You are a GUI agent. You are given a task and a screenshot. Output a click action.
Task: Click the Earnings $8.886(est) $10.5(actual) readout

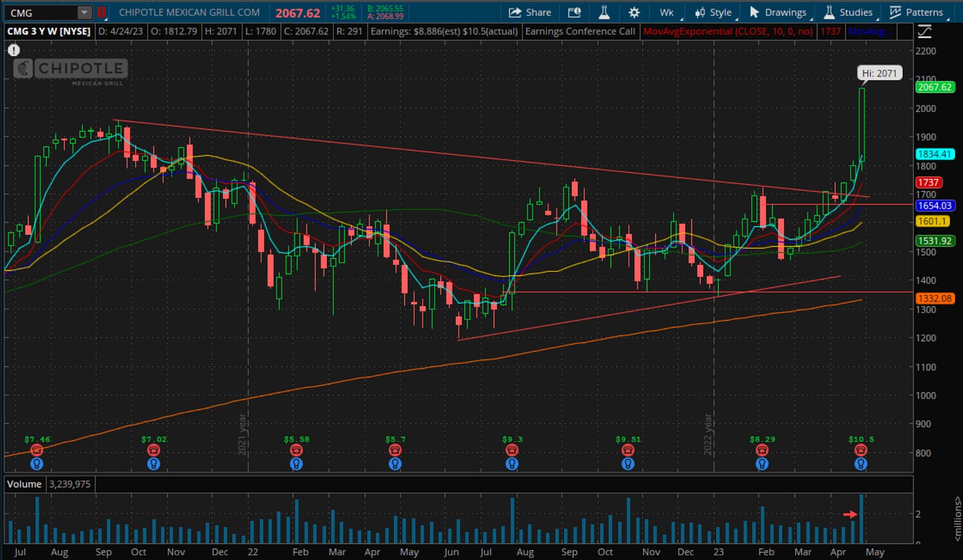click(x=444, y=31)
